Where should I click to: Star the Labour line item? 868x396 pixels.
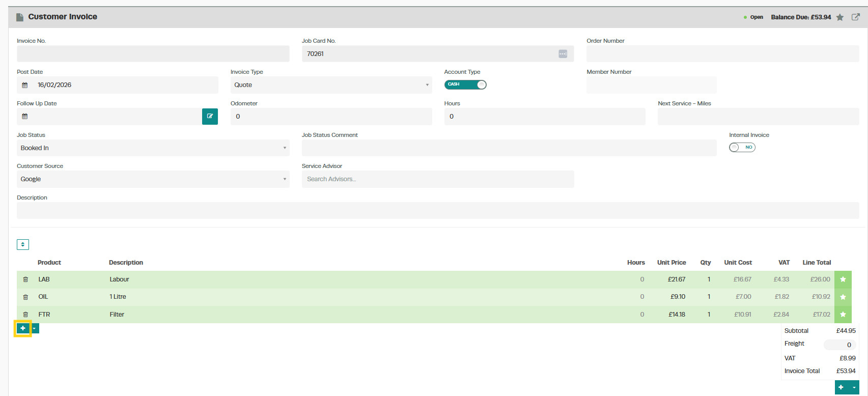[x=843, y=279]
